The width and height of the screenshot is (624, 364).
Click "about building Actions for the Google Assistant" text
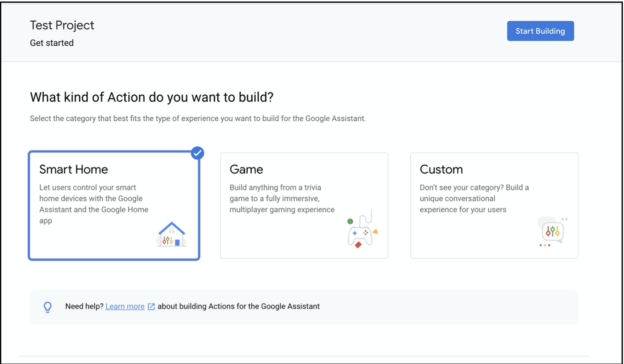click(239, 306)
